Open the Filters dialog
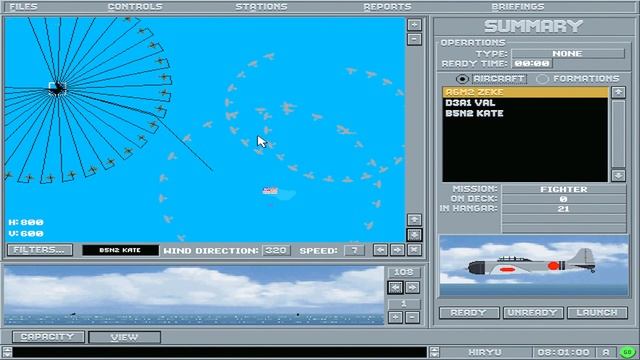 click(x=40, y=250)
